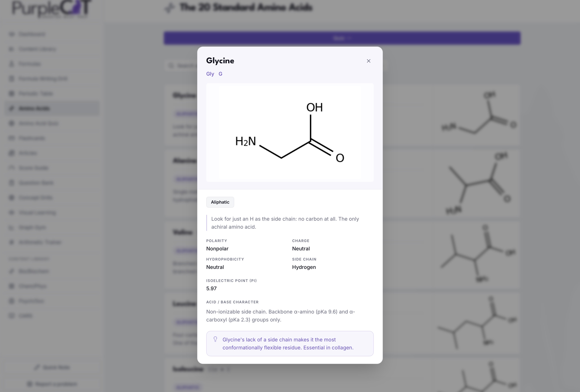580x392 pixels.
Task: Click the Glycine dialog title
Action: coord(220,61)
